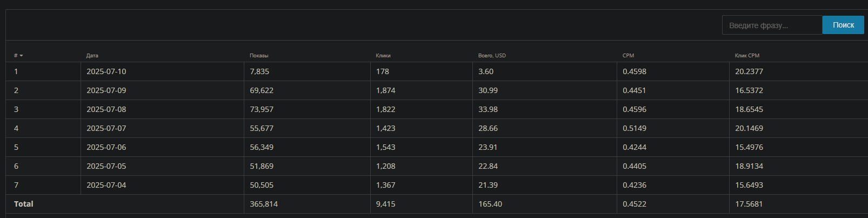The width and height of the screenshot is (868, 218).
Task: Select the 2025-07-10 date cell
Action: 106,71
